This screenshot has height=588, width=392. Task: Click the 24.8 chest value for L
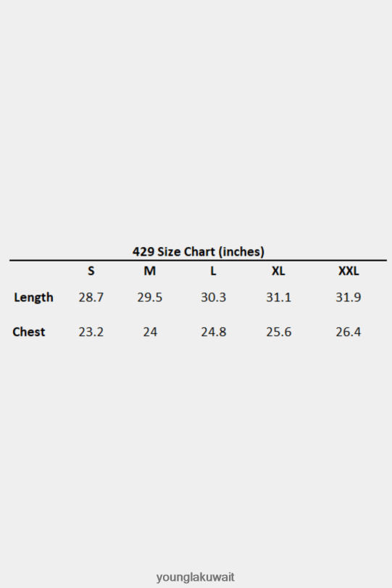(x=214, y=332)
